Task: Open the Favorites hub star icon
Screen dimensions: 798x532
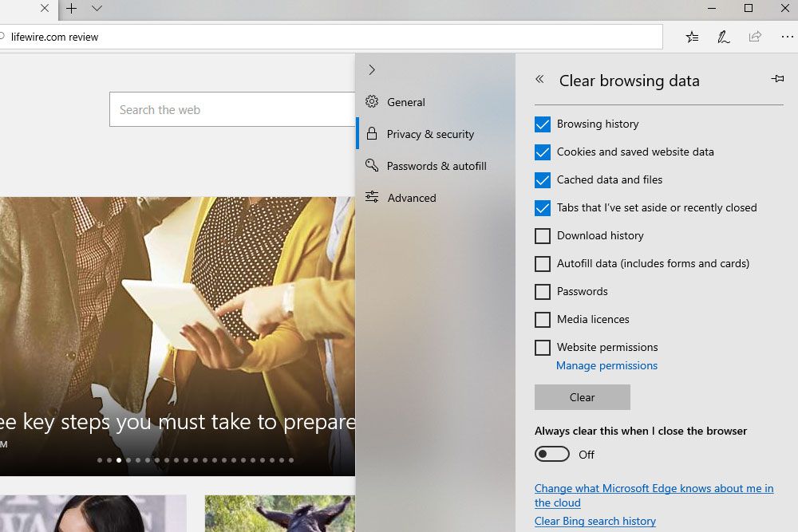Action: point(692,37)
